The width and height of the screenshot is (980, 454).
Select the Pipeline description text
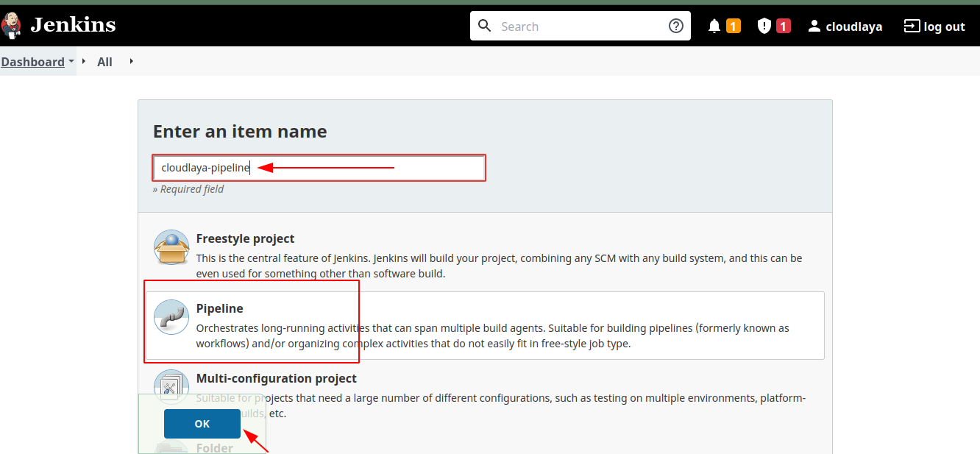pos(492,336)
